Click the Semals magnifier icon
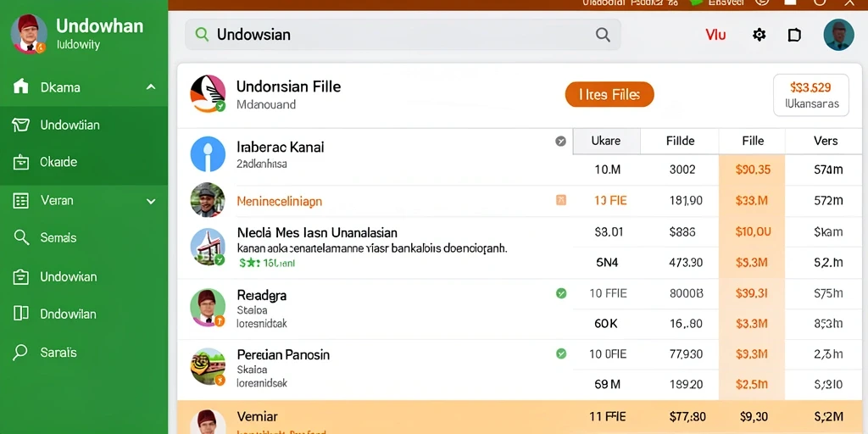Screen dimensions: 868x434 (21, 237)
